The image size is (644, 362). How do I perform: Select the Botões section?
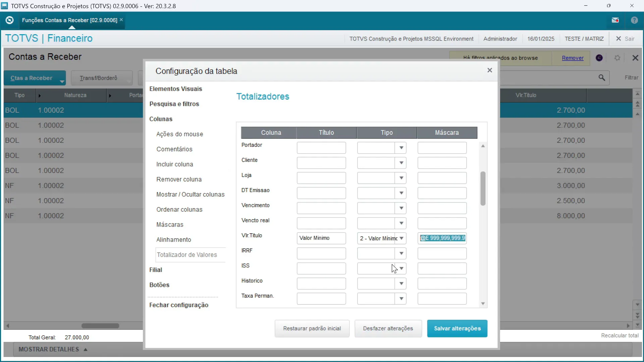tap(159, 285)
